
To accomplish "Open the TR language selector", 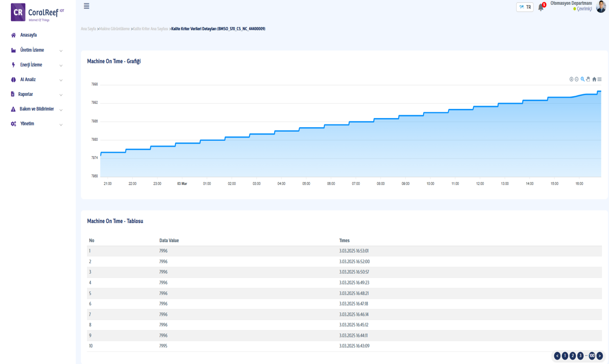I will pyautogui.click(x=525, y=7).
